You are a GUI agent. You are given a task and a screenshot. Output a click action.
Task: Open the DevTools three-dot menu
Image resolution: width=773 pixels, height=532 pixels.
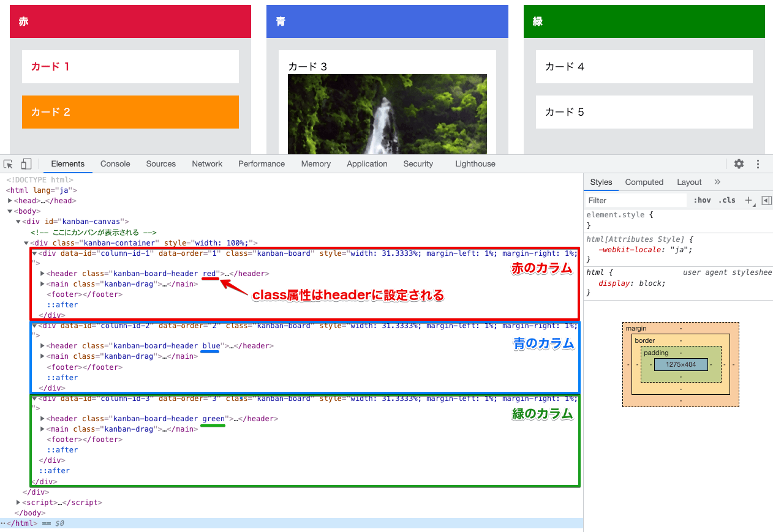tap(758, 164)
